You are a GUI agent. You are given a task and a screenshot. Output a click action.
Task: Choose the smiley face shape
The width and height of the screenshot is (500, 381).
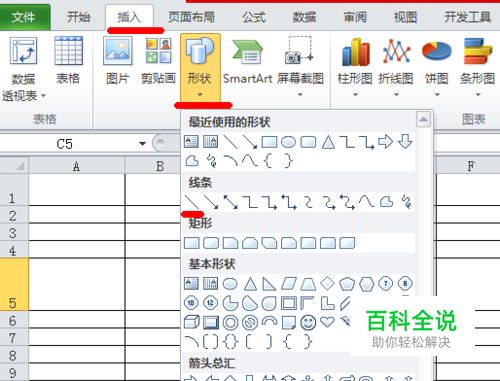[308, 323]
